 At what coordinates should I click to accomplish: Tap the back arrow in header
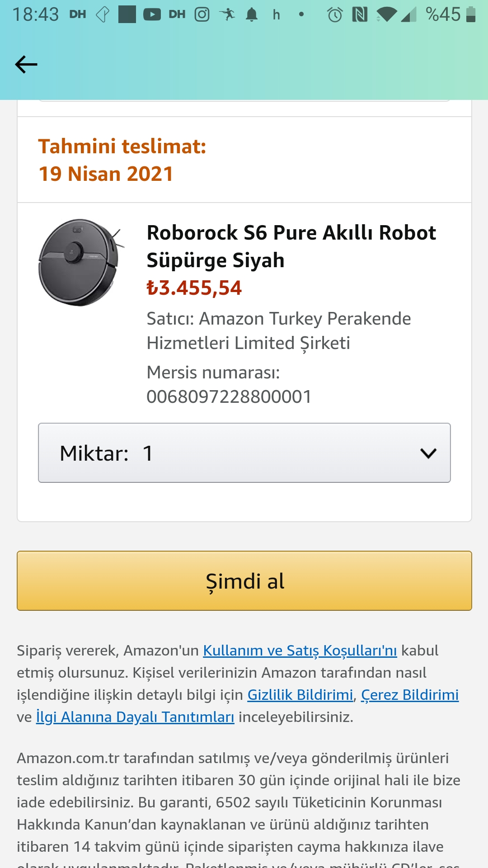point(26,65)
